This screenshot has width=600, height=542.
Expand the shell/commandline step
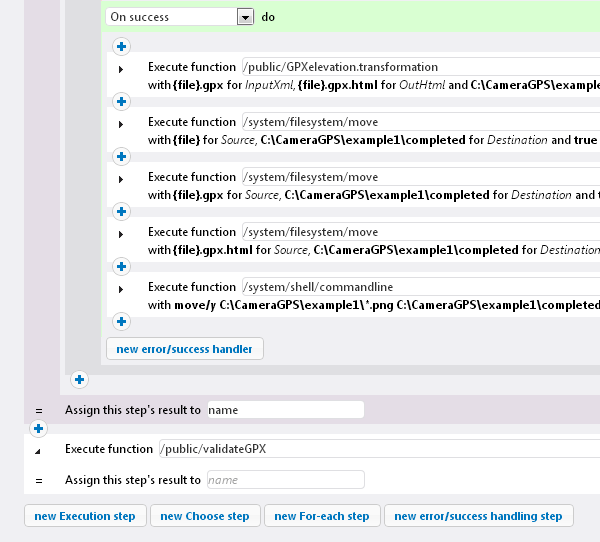[x=121, y=289]
